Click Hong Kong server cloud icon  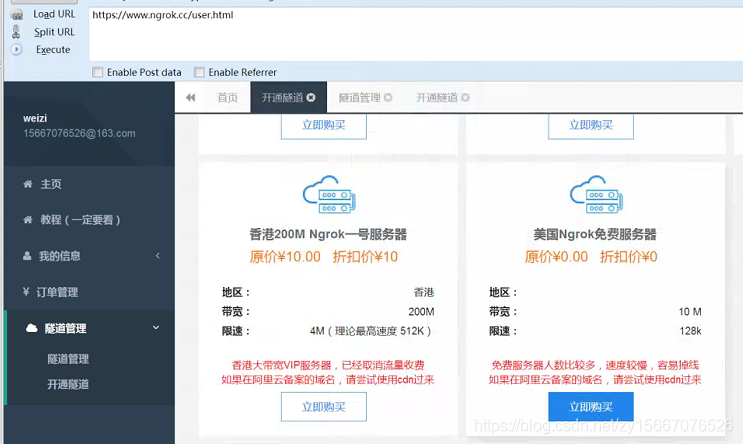329,195
